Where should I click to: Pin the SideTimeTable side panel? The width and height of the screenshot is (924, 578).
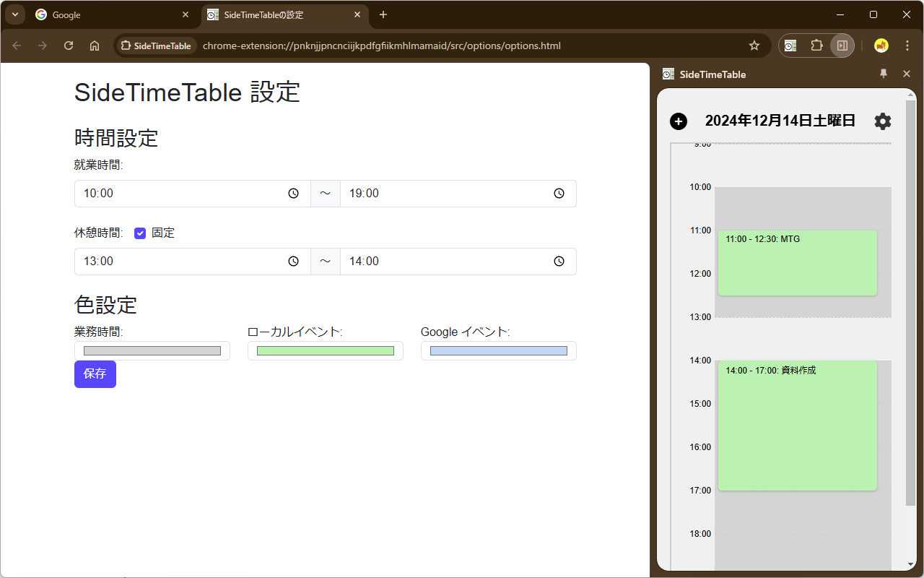tap(883, 74)
